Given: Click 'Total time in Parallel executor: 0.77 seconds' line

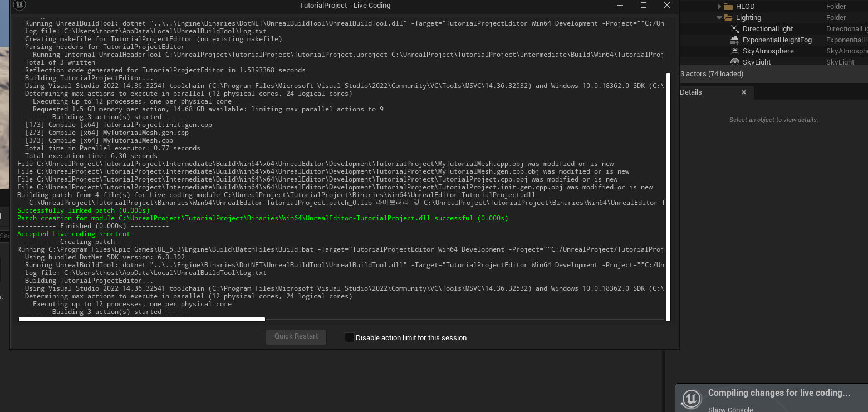Looking at the screenshot, I should pyautogui.click(x=112, y=148).
